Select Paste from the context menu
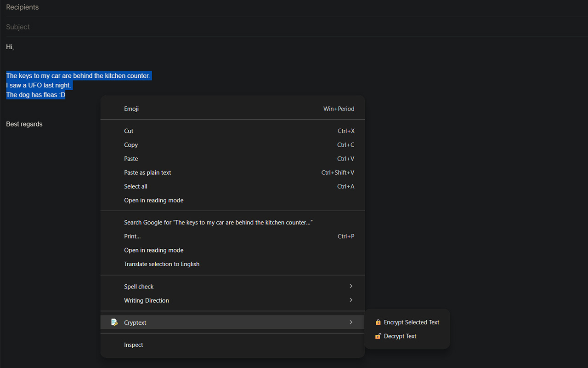 click(x=232, y=159)
